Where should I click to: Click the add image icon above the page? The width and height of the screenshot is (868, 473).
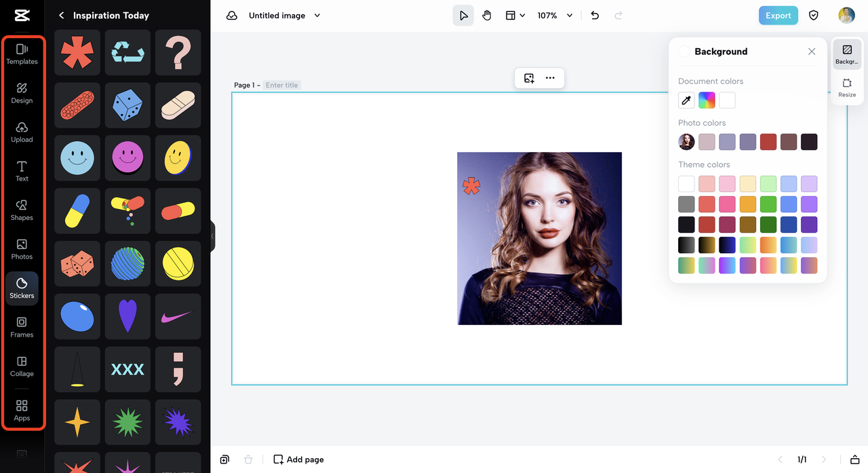pyautogui.click(x=529, y=78)
